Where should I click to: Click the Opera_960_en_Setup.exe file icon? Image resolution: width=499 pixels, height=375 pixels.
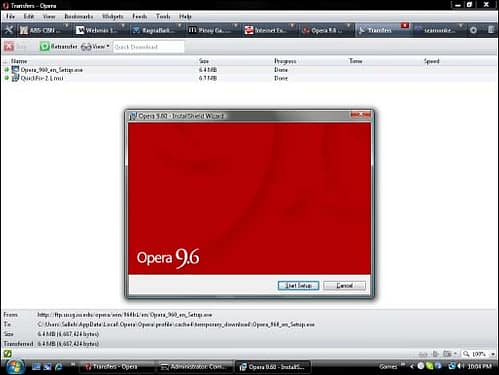pyautogui.click(x=15, y=70)
